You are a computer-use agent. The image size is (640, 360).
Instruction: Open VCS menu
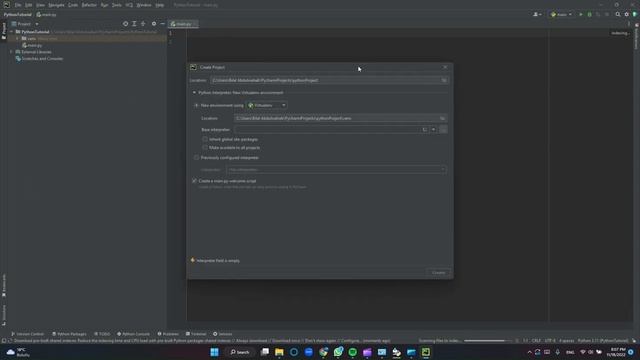tap(129, 5)
